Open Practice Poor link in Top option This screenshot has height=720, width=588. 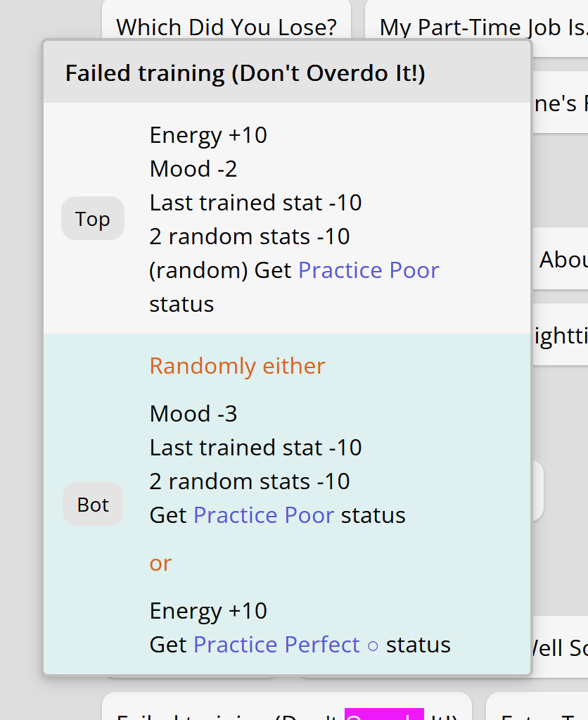tap(369, 270)
